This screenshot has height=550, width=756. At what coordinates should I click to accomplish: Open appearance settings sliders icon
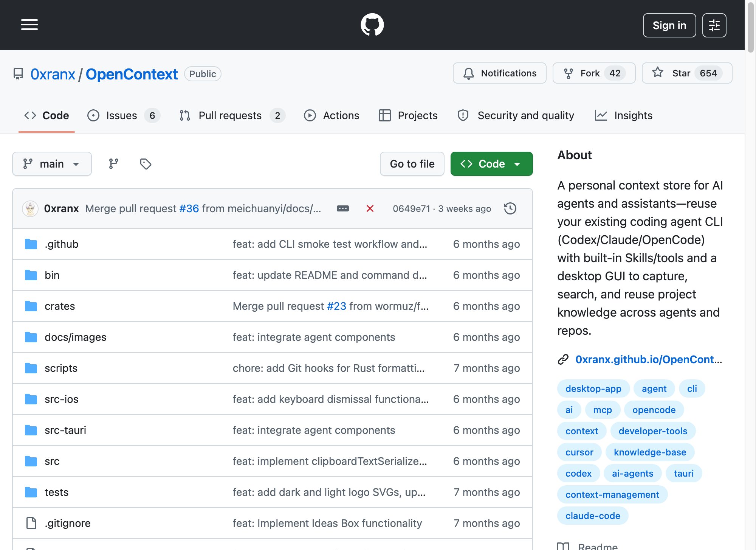click(x=714, y=25)
